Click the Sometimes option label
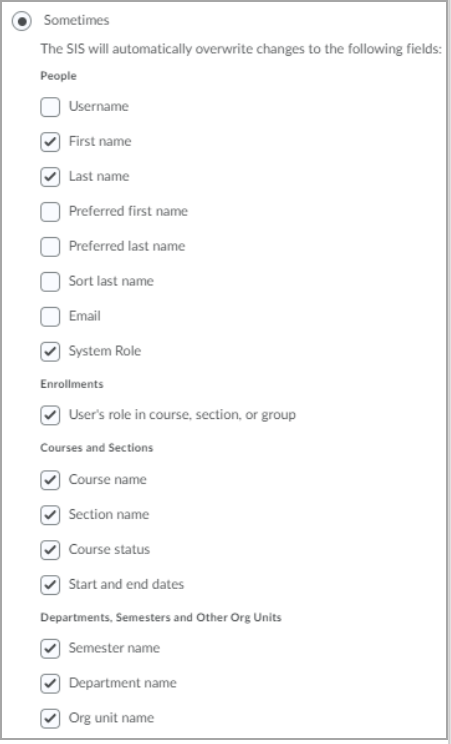This screenshot has width=451, height=744. [x=76, y=20]
